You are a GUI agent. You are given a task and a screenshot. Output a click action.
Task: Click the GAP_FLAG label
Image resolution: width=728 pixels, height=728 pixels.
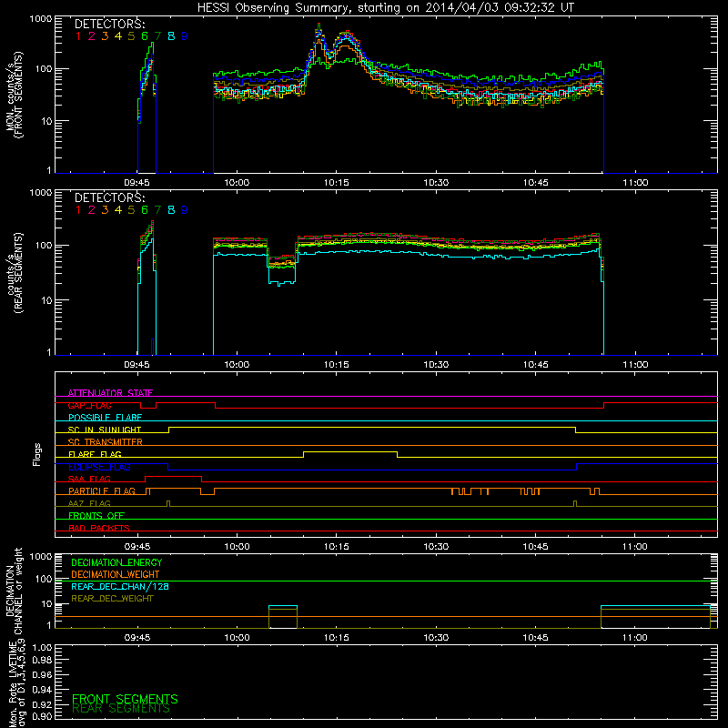pos(89,405)
